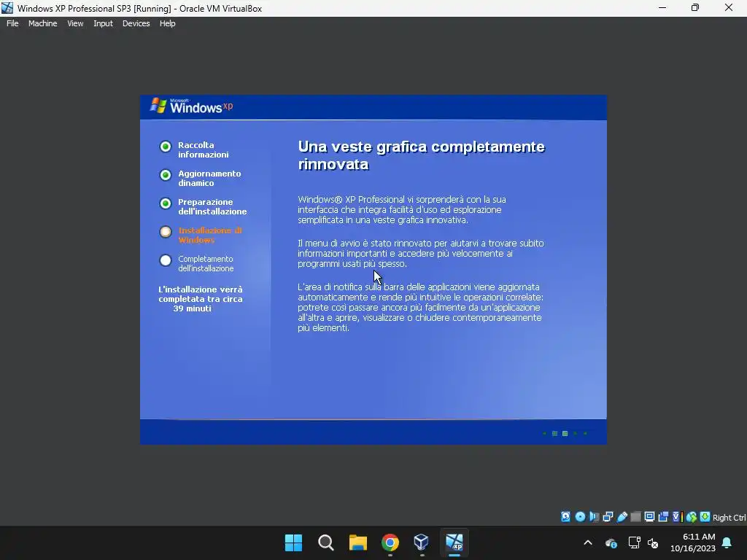Click the Completamento dell'installazione step indicator
This screenshot has height=560, width=747.
coord(166,260)
